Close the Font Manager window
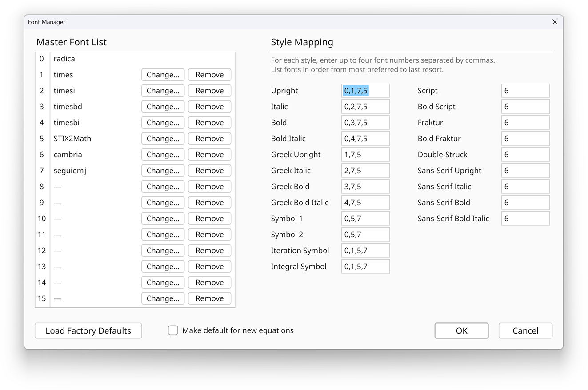 [554, 22]
